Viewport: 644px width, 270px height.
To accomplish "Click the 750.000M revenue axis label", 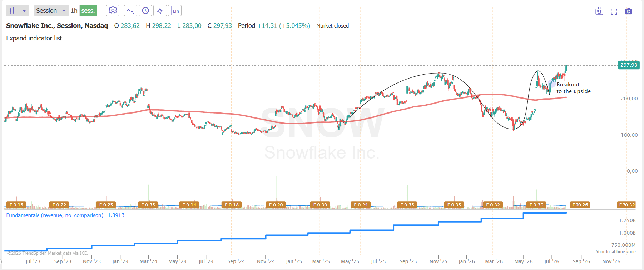I will [623, 245].
